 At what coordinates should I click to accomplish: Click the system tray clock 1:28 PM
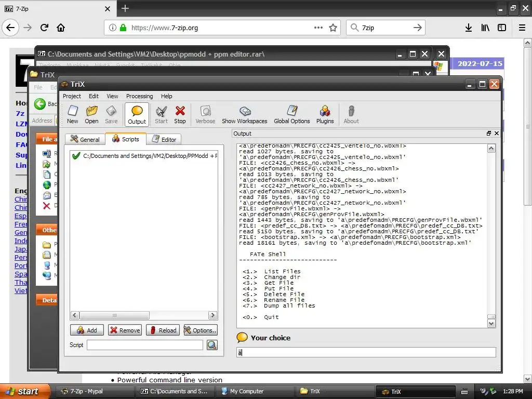click(x=513, y=391)
